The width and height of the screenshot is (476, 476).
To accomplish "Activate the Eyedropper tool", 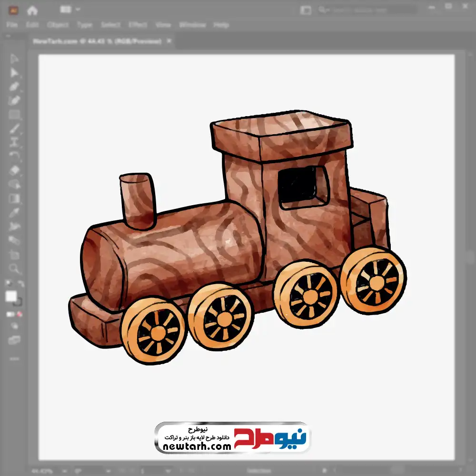I will [14, 212].
